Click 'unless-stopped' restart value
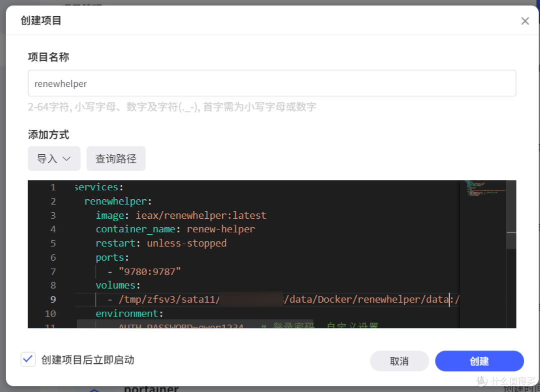540x392 pixels. point(186,243)
